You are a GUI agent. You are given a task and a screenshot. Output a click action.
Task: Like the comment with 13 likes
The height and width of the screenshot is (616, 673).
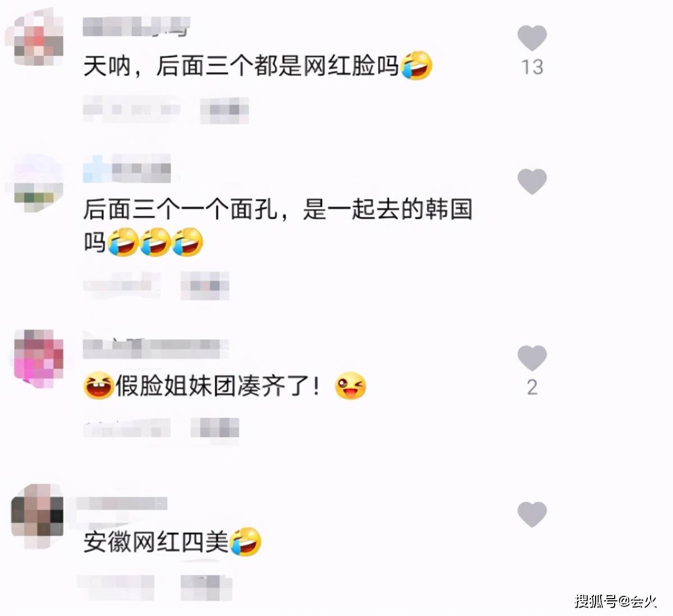(x=532, y=38)
